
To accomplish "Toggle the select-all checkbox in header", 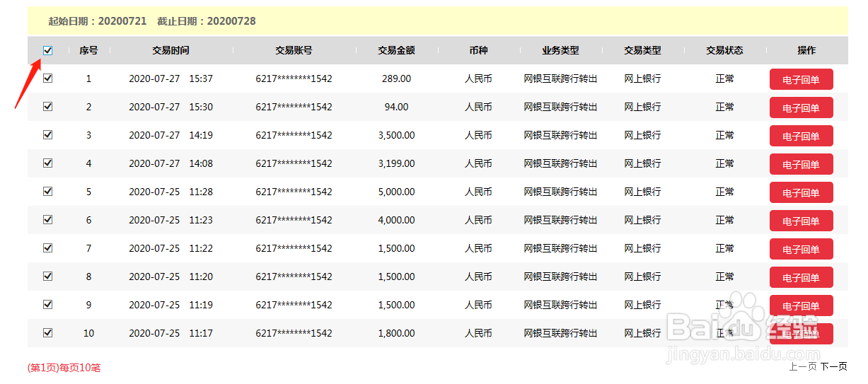I will click(47, 50).
